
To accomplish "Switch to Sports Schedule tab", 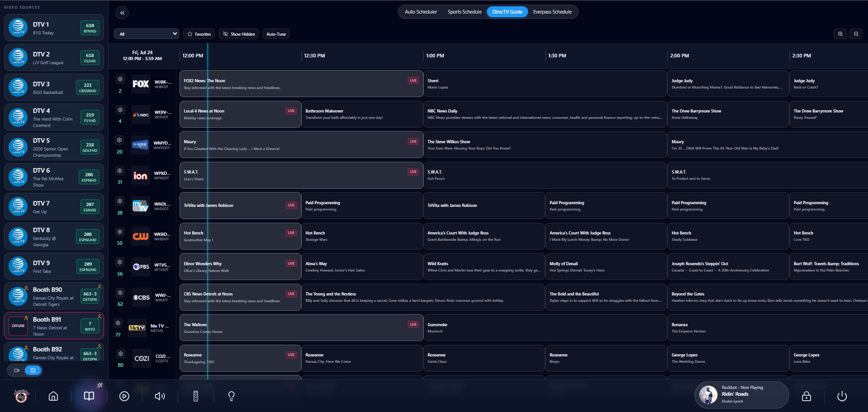I will point(465,12).
